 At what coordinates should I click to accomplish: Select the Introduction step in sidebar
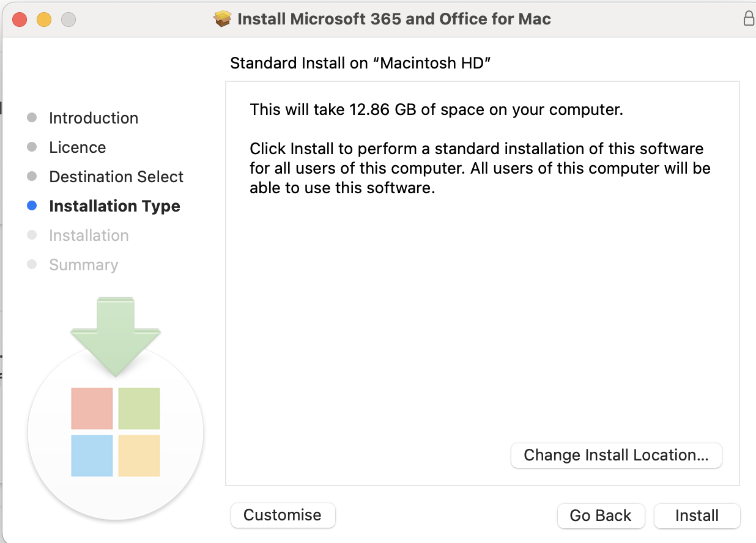(94, 118)
